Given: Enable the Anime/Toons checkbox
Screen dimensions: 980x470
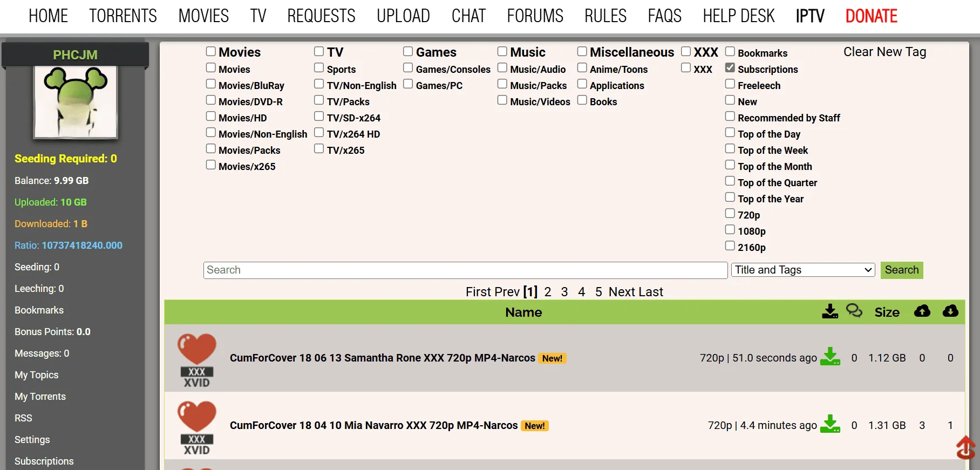Looking at the screenshot, I should (x=582, y=68).
